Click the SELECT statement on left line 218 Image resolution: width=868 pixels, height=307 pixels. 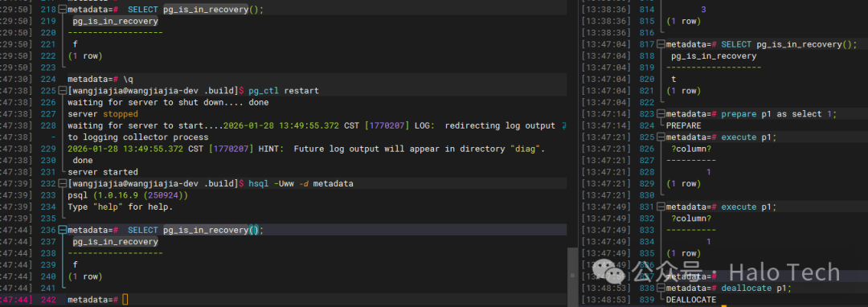(x=196, y=10)
